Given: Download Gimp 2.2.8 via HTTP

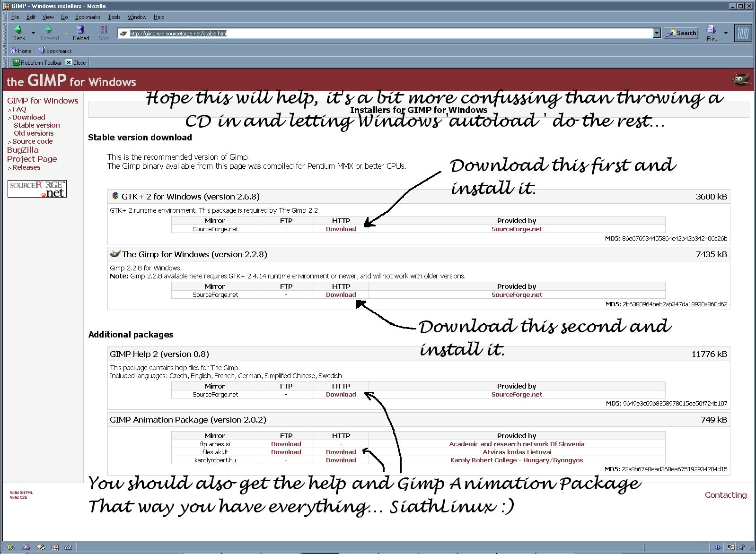Looking at the screenshot, I should click(341, 294).
